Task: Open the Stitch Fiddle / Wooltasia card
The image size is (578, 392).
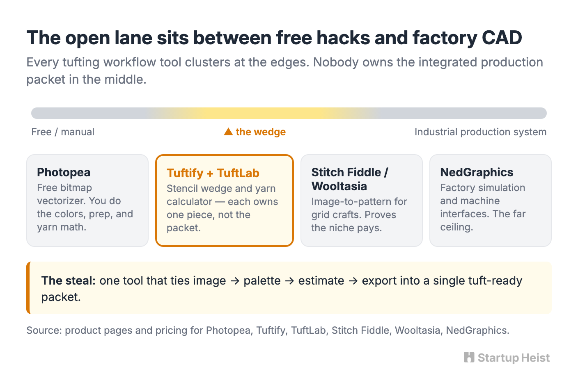Action: point(362,201)
